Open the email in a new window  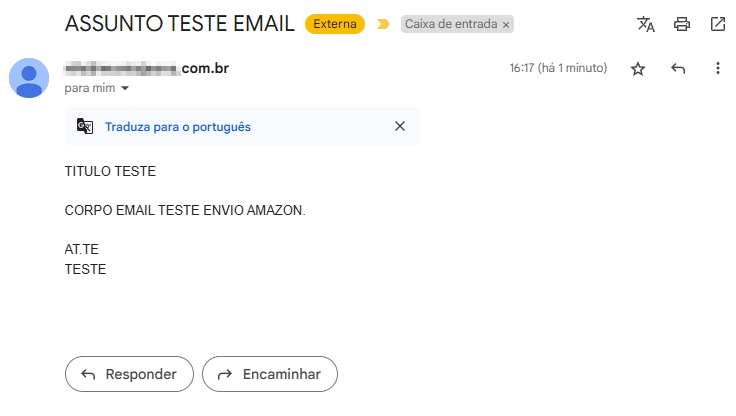718,24
